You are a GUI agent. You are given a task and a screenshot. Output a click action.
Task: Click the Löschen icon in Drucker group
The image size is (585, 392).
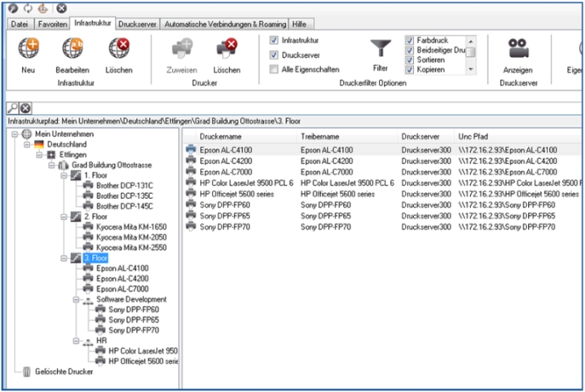(x=227, y=49)
